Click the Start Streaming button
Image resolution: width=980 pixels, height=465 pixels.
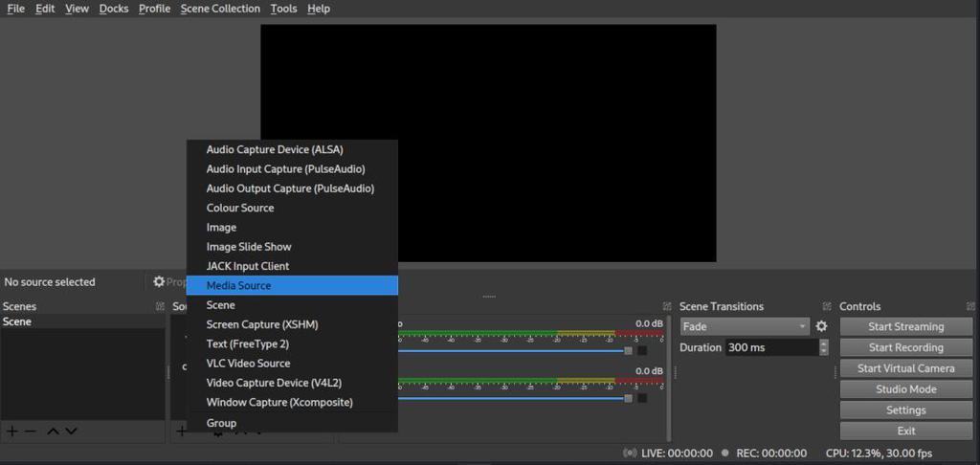coord(905,326)
